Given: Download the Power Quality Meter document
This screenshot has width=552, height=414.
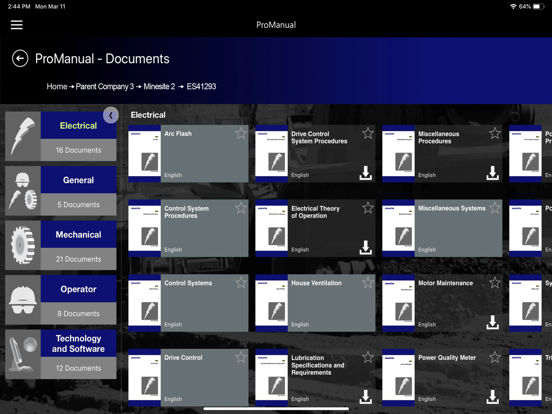Looking at the screenshot, I should (x=493, y=397).
